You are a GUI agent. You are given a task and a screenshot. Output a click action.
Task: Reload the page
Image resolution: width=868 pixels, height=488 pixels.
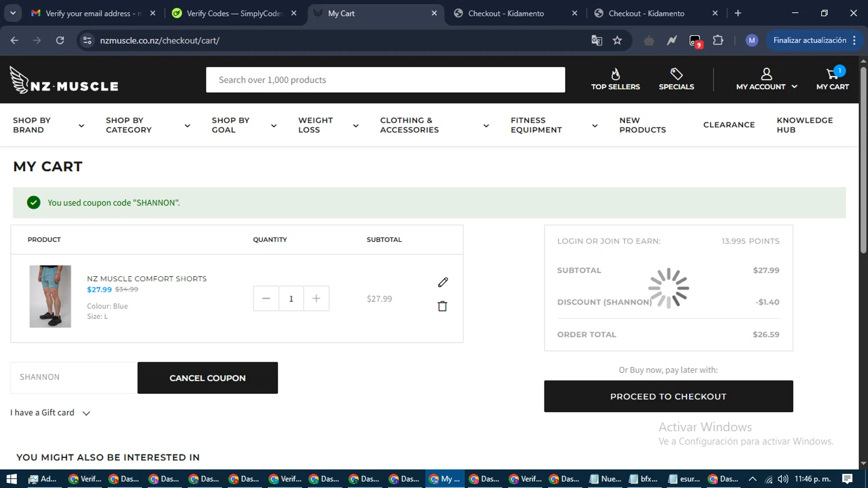click(x=60, y=41)
